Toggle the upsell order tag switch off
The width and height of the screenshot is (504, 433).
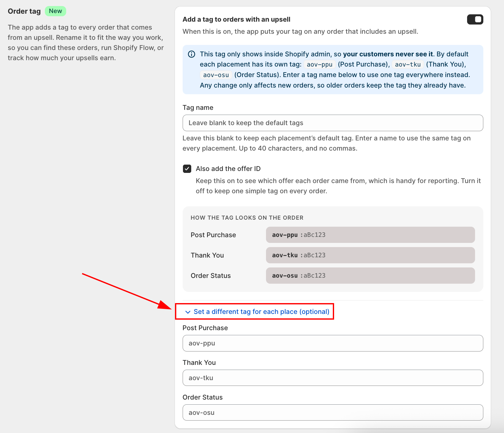(x=475, y=19)
